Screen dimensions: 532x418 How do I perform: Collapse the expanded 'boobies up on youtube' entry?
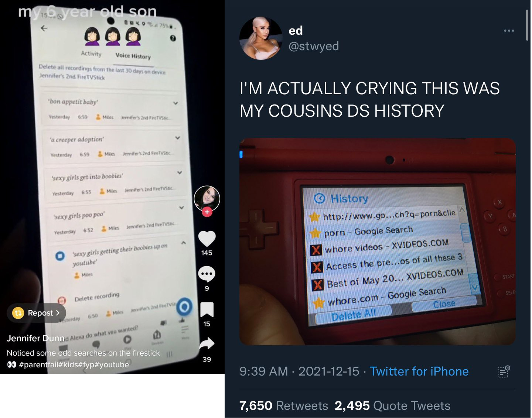(x=183, y=243)
